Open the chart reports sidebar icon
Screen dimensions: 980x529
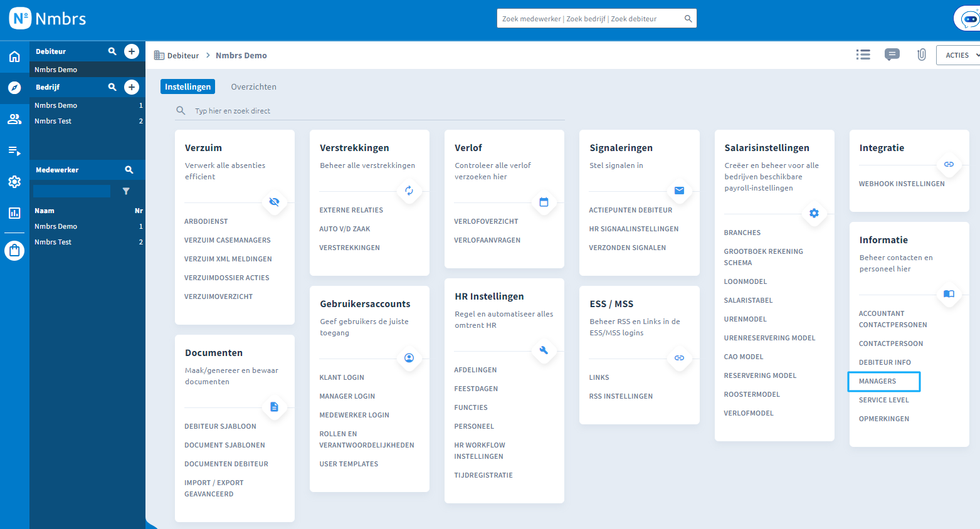click(x=14, y=213)
